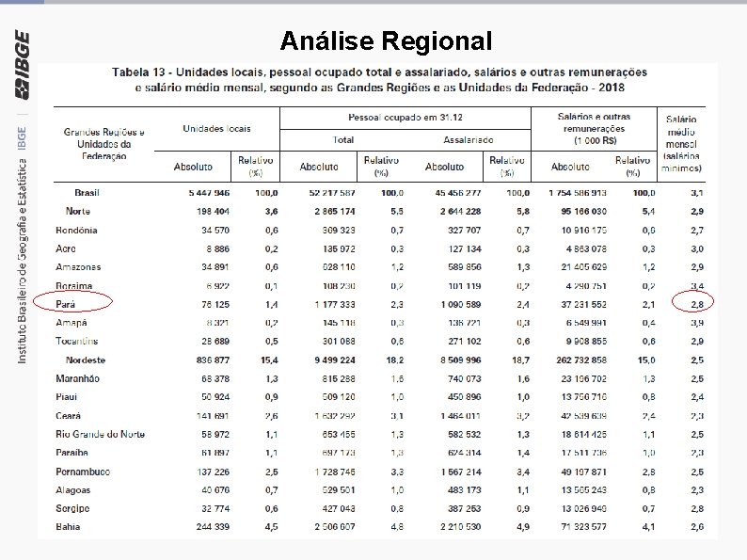
Task: Click the 'Maranhão' row label
Action: pyautogui.click(x=77, y=379)
